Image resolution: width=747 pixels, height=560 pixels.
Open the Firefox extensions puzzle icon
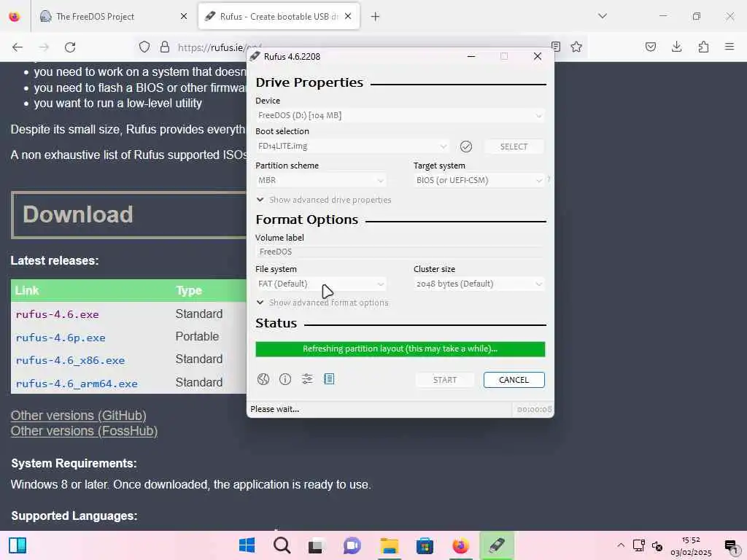[x=703, y=47]
